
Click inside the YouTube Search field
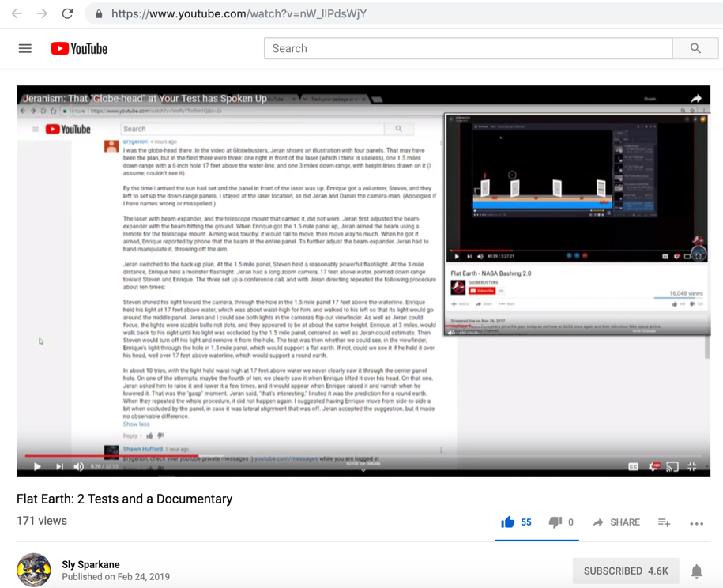(468, 48)
